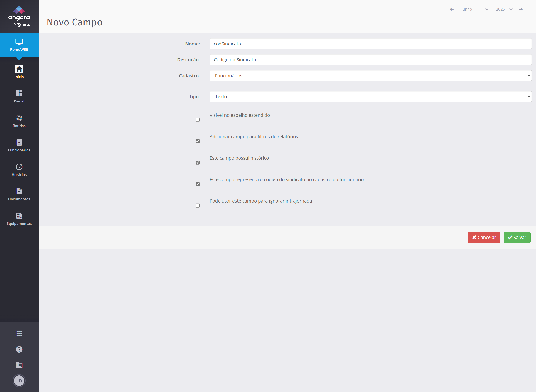
Task: Open the help question mark icon
Action: (x=19, y=349)
